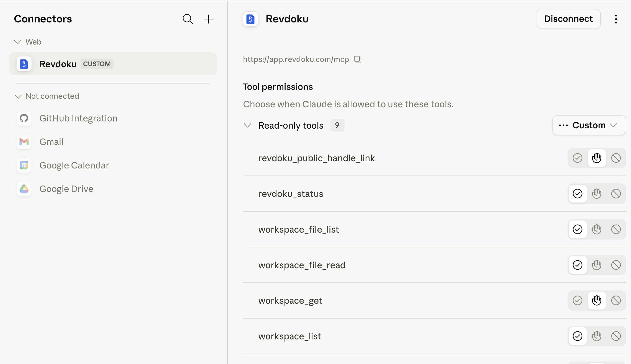
Task: Click the Gmail icon
Action: pos(24,142)
